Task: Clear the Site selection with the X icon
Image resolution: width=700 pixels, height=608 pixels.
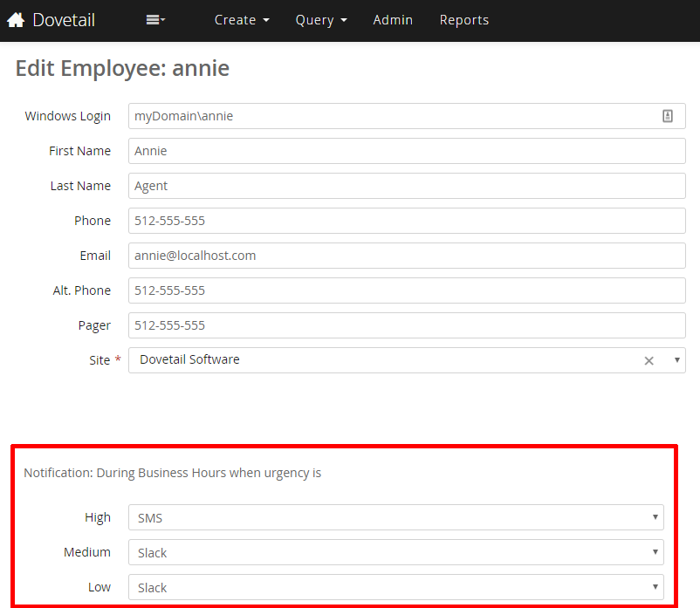Action: click(x=649, y=360)
